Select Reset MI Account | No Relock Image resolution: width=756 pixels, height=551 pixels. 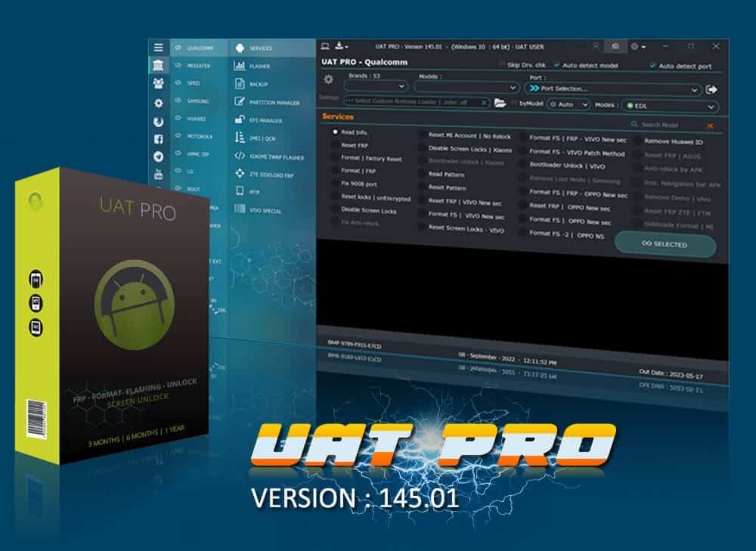coord(464,136)
